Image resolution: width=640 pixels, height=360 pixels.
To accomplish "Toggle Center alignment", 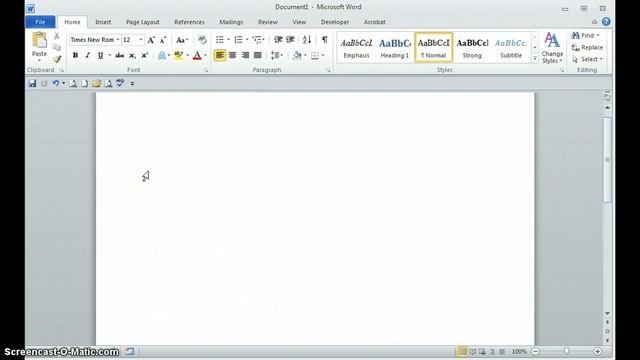I will click(233, 55).
